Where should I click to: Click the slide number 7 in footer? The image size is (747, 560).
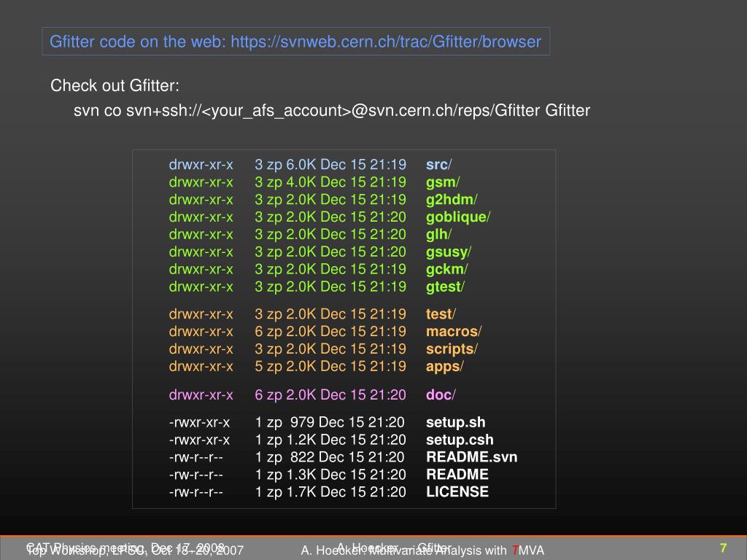[x=723, y=548]
